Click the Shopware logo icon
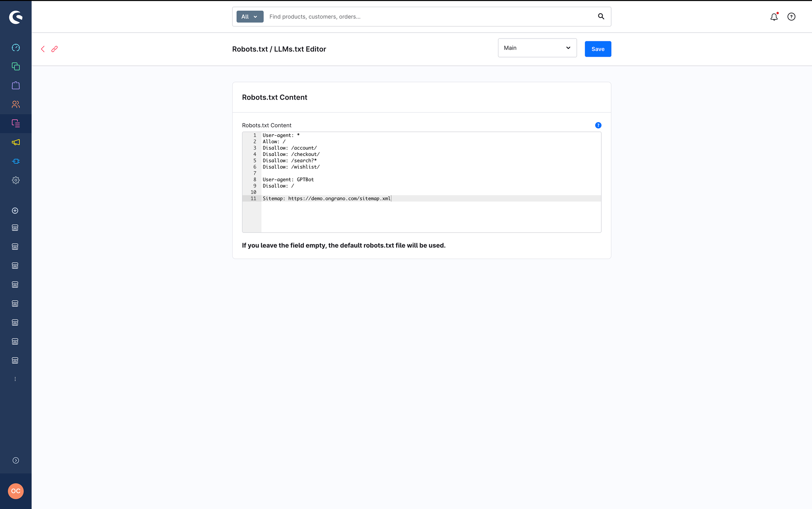812x509 pixels. (16, 17)
